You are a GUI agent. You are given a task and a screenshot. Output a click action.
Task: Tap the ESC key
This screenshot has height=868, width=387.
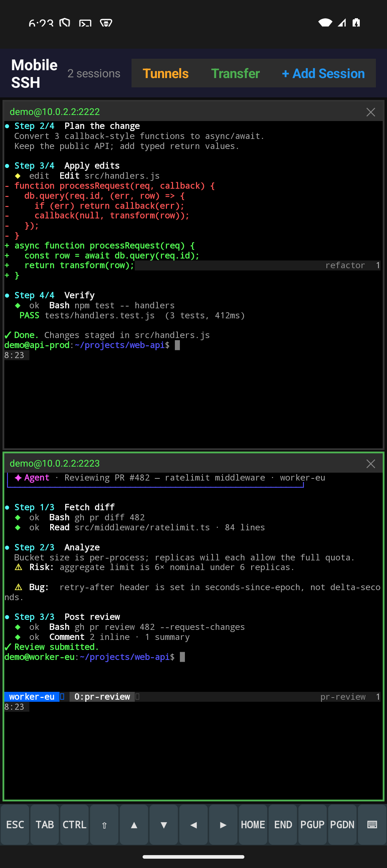pos(15,825)
